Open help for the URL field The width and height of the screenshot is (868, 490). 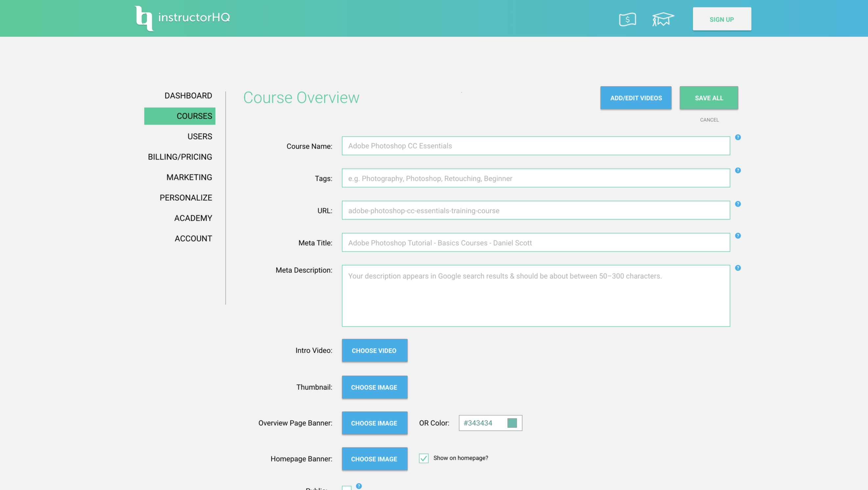(738, 204)
